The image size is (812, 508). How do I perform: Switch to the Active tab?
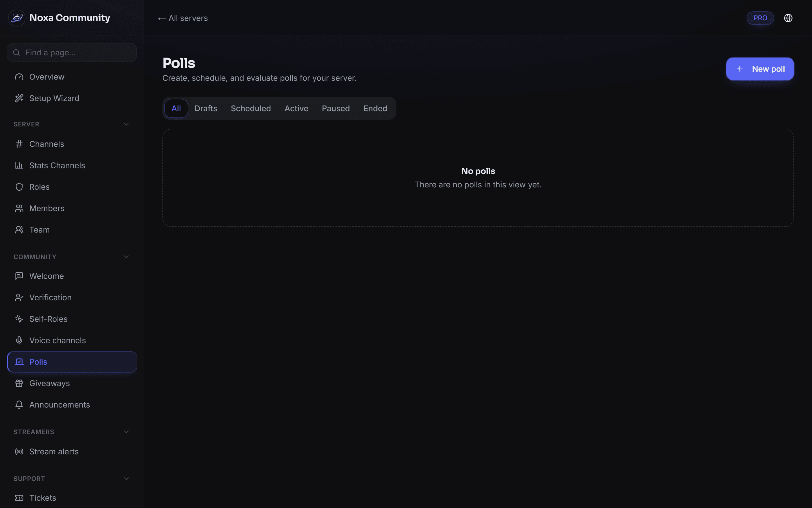tap(296, 109)
